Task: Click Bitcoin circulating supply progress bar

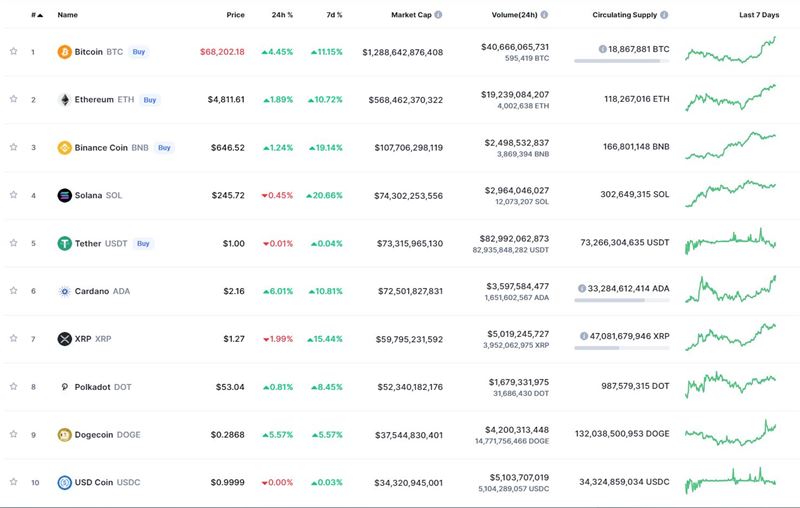Action: click(x=621, y=61)
